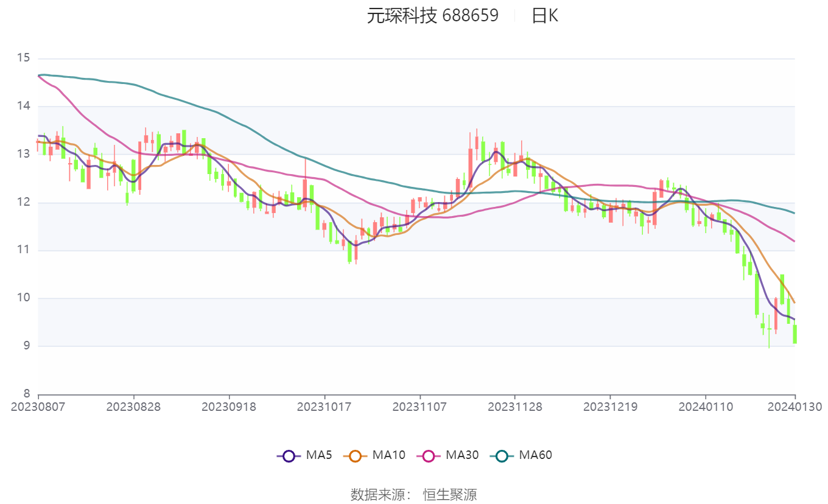828x504 pixels.
Task: Click y-axis value 13
Action: (x=24, y=155)
